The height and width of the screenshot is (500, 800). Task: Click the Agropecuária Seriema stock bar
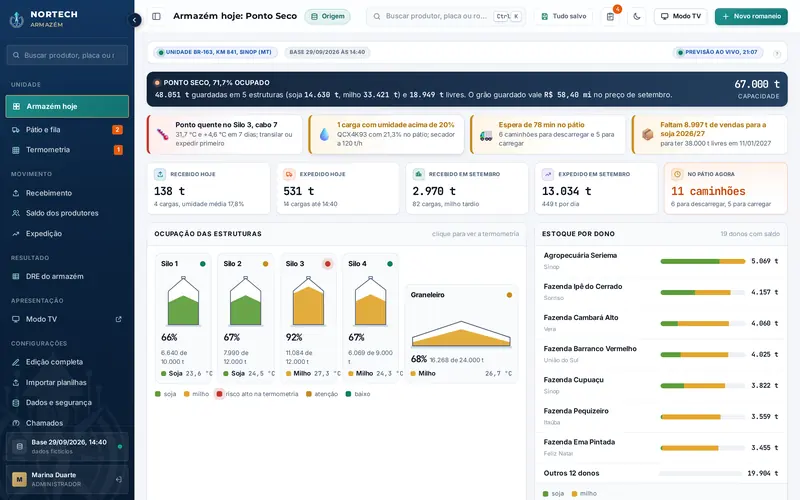[703, 261]
